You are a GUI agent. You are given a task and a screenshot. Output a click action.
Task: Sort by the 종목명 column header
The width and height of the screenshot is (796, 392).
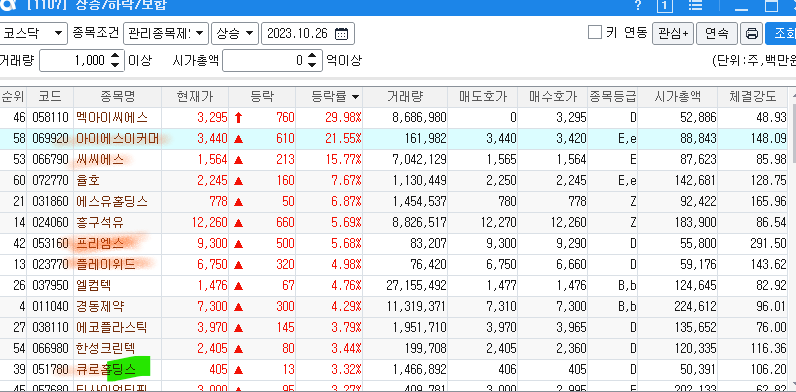pyautogui.click(x=117, y=96)
